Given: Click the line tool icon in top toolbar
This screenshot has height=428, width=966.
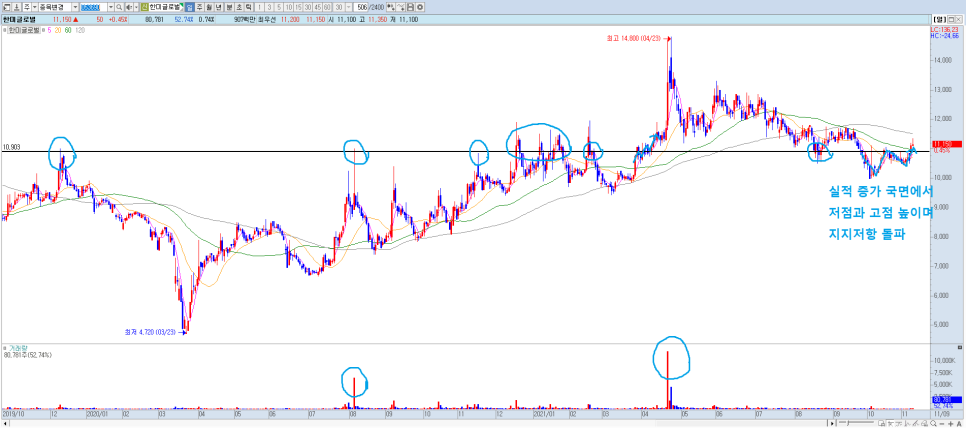Looking at the screenshot, I should point(400,7).
